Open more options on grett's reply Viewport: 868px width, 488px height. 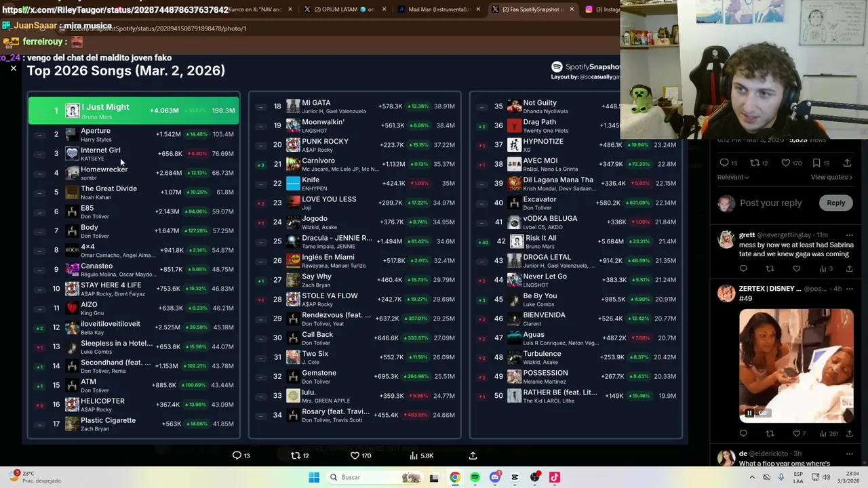tap(849, 235)
